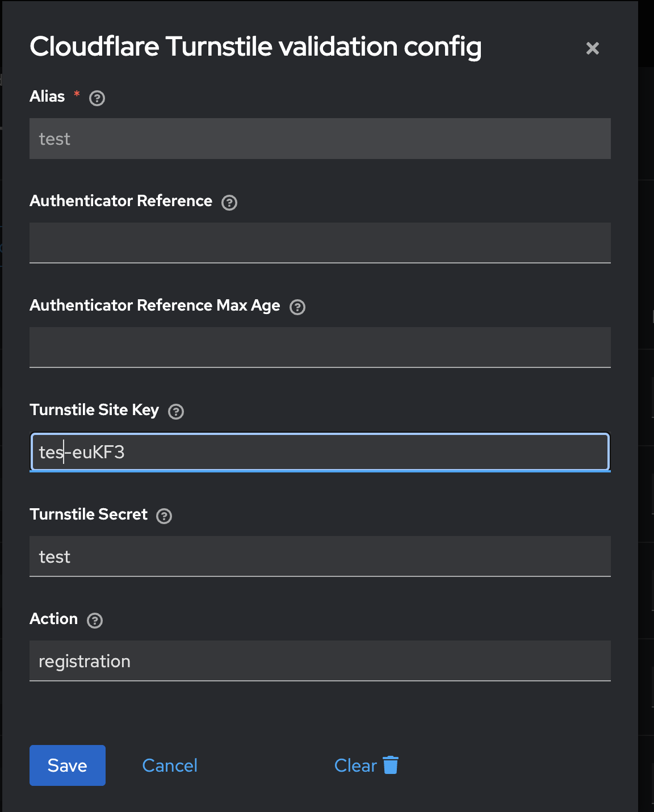This screenshot has width=654, height=812.
Task: Cancel the config dialog
Action: tap(170, 765)
